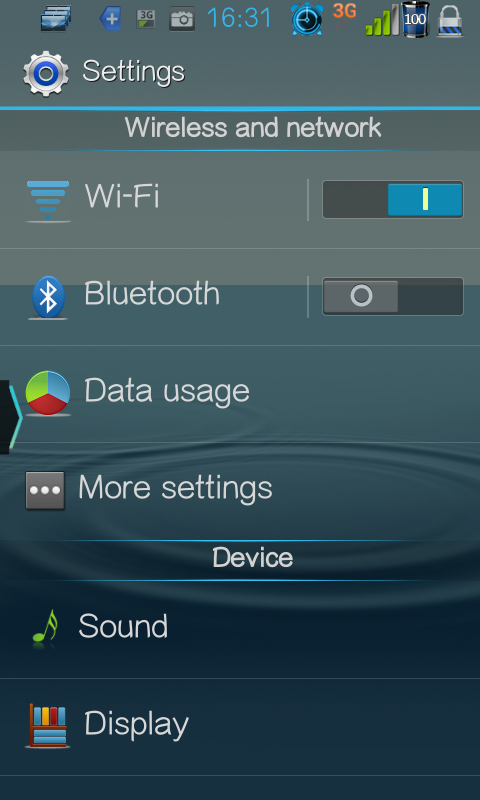Open the Data usage entry
The image size is (480, 800).
(x=240, y=394)
